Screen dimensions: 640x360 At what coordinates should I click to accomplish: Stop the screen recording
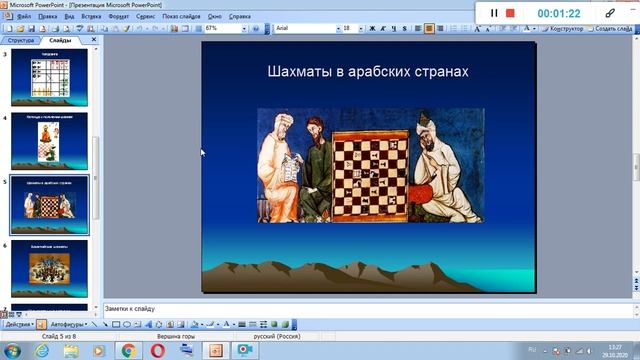pos(510,13)
